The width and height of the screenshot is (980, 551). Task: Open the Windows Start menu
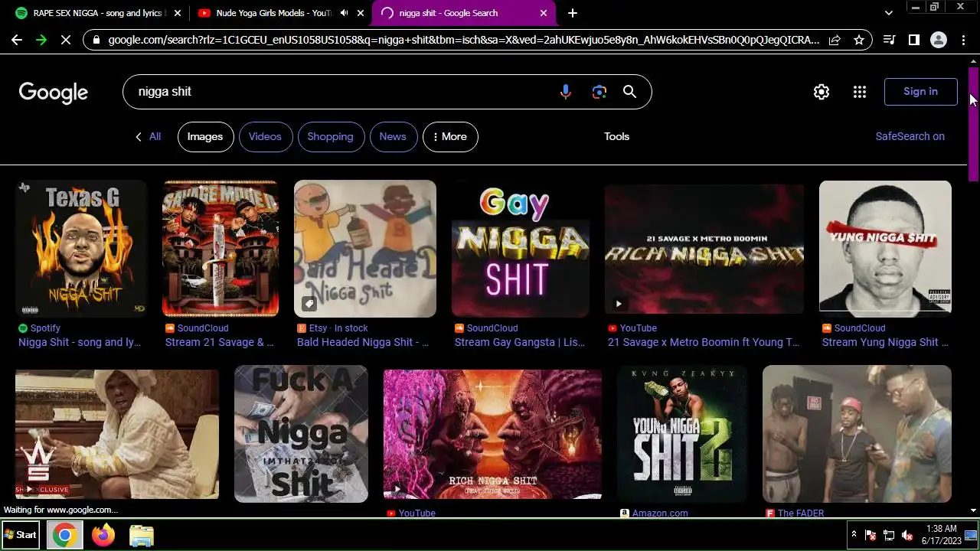[21, 535]
